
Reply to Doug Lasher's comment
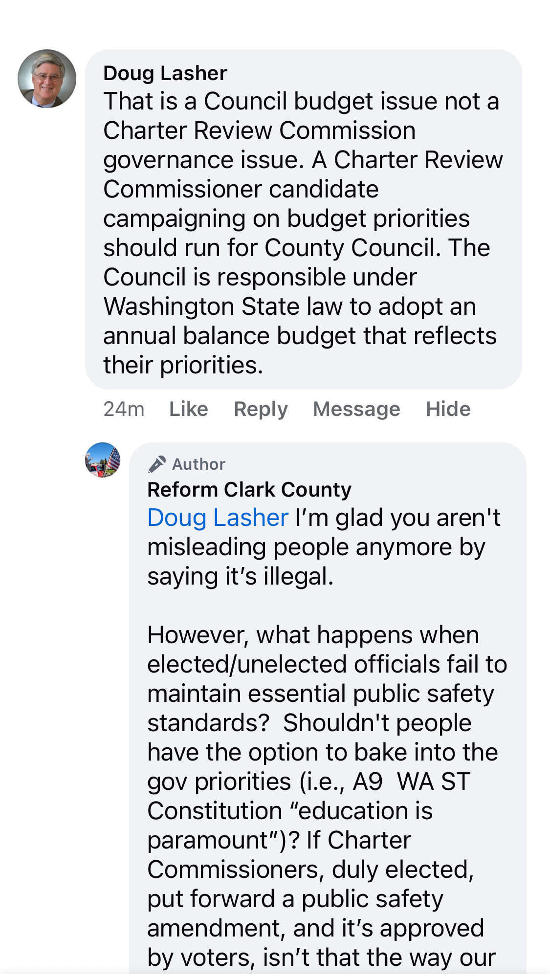[261, 409]
